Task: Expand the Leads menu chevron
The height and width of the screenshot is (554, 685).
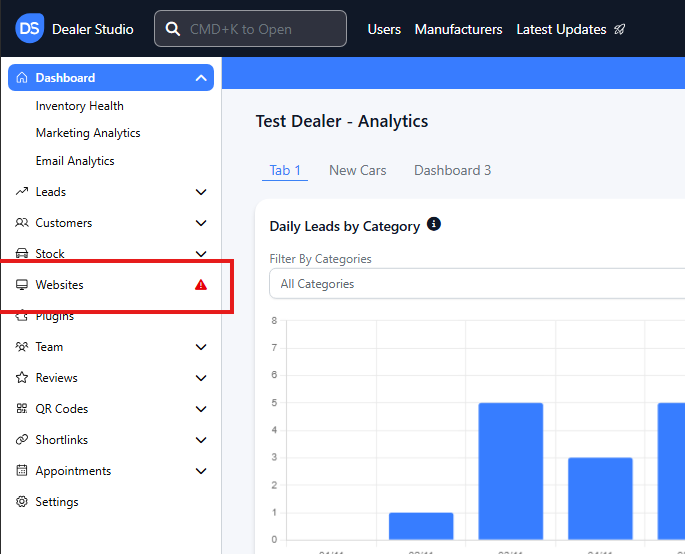Action: 201,192
